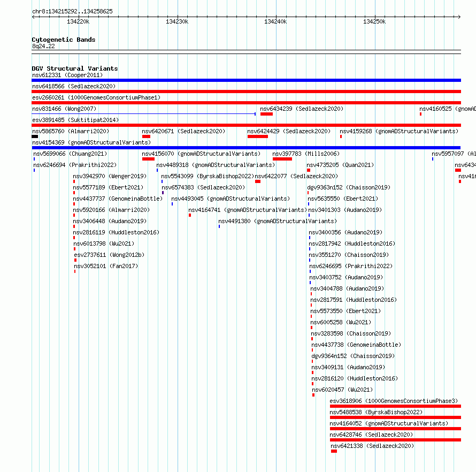Viewport: 476px width, 472px height.
Task: Select nsv6246694 (Prakrithi2022) label
Action: [75, 165]
